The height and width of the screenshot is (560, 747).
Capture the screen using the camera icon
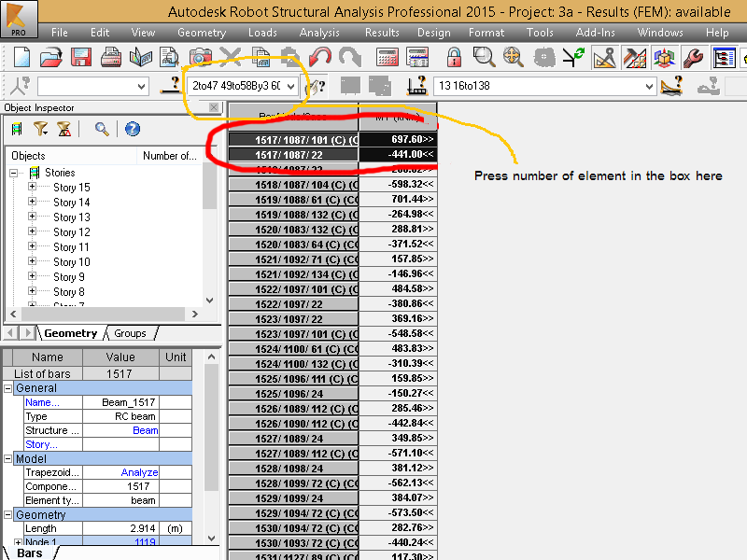(x=200, y=58)
